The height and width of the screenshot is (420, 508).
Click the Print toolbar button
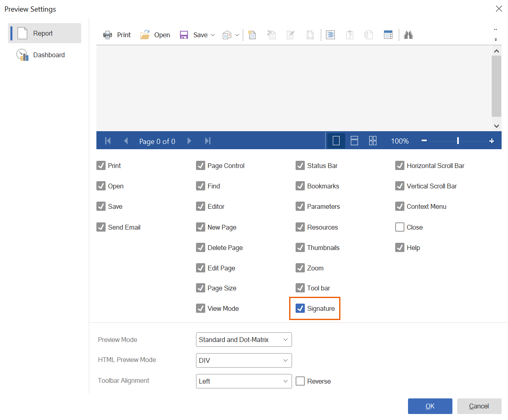click(117, 35)
